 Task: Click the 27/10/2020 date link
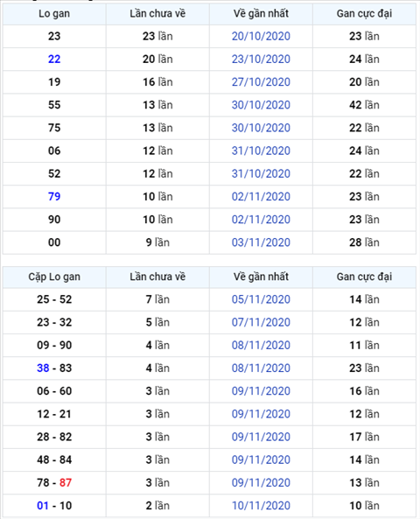[261, 81]
